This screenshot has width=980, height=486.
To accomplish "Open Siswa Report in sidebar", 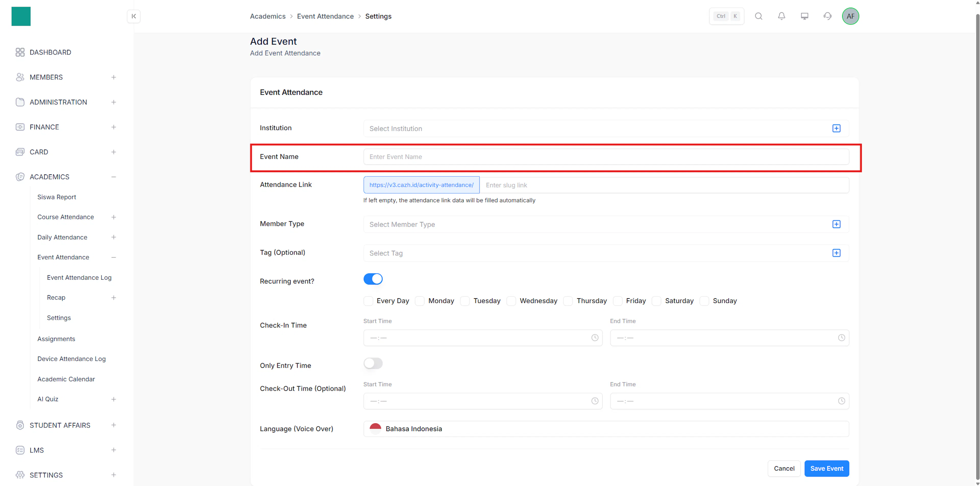I will [57, 197].
